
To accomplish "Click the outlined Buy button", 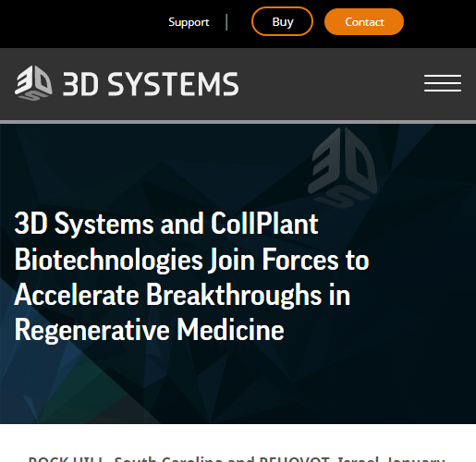I will (x=282, y=21).
